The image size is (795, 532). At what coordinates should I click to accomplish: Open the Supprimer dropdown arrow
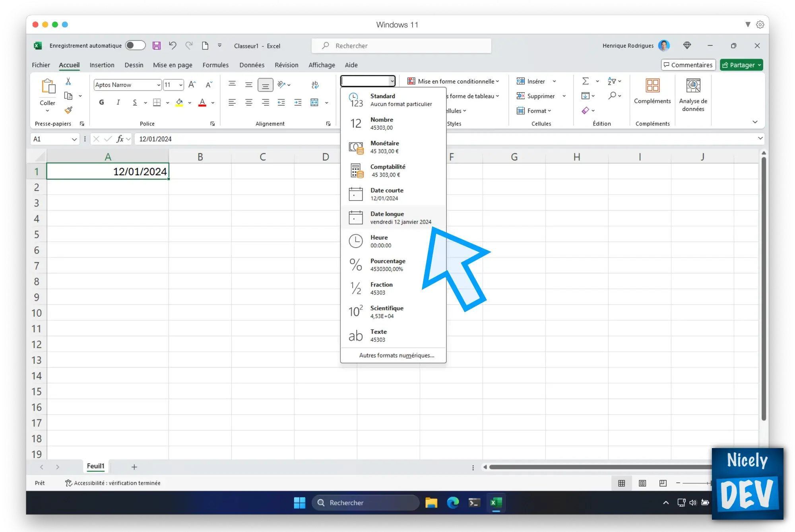click(564, 96)
